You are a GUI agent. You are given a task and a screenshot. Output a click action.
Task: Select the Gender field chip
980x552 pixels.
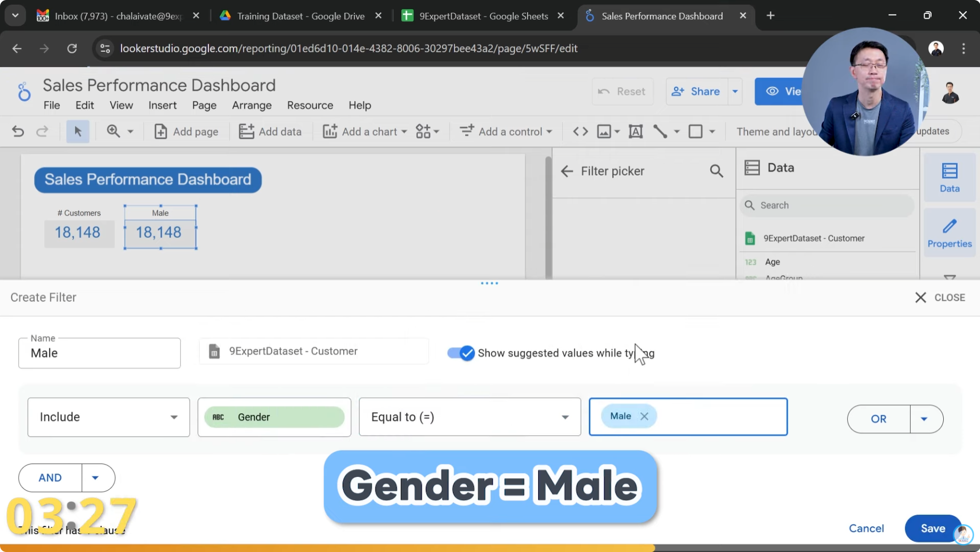(274, 417)
